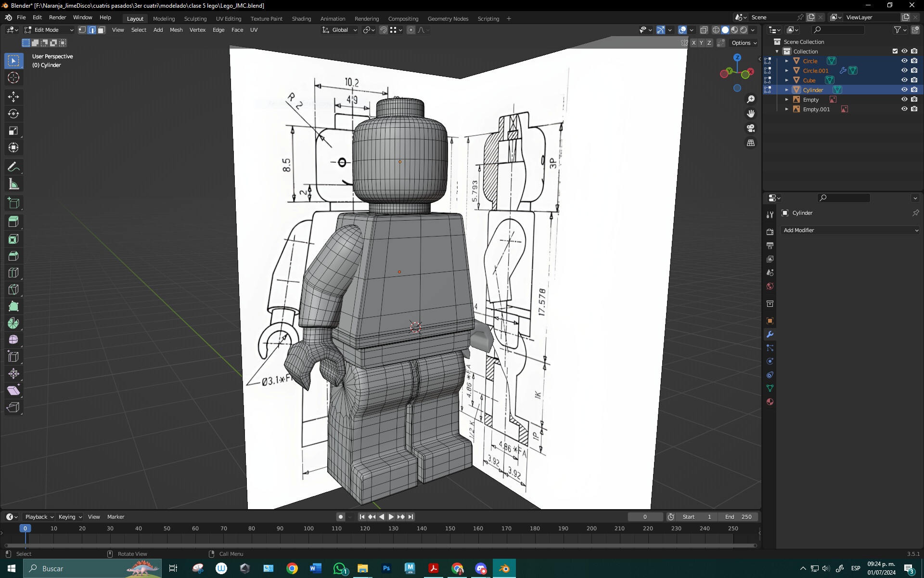Select the Move tool

click(x=13, y=97)
